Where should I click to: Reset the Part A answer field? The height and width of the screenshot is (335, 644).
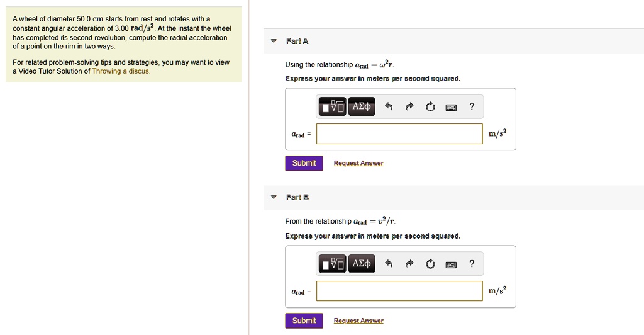430,107
